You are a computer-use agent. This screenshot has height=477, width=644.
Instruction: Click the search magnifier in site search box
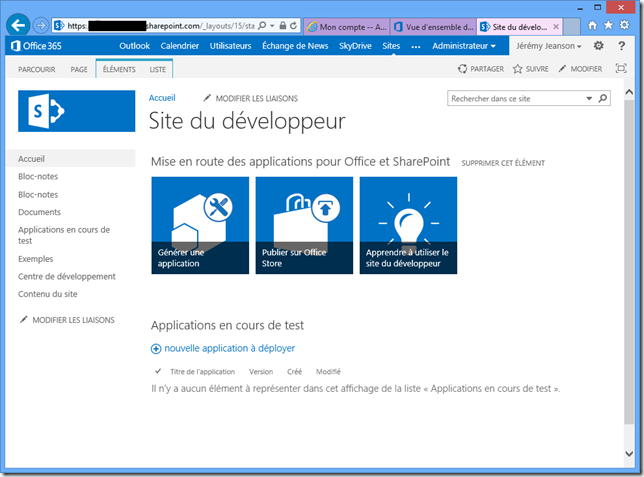[603, 98]
